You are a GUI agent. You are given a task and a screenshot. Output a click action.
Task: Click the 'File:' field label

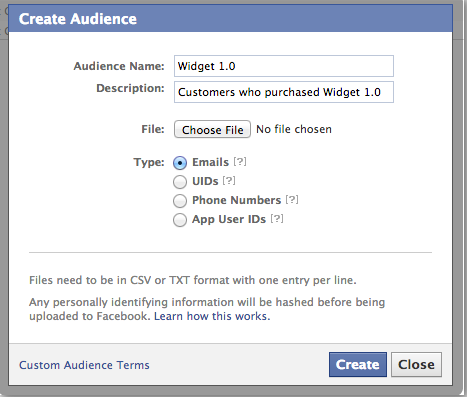(153, 129)
